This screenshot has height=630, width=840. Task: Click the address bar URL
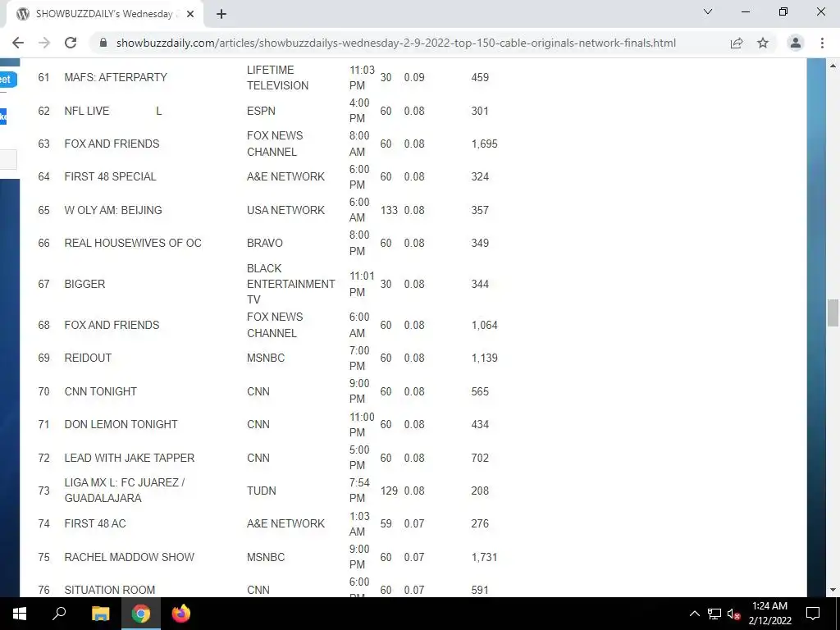[396, 43]
